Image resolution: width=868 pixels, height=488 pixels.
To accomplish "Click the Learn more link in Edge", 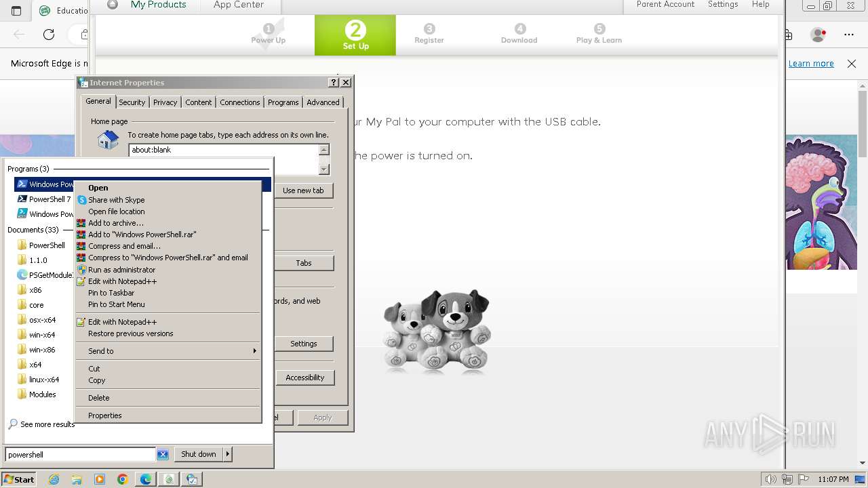I will (x=811, y=63).
